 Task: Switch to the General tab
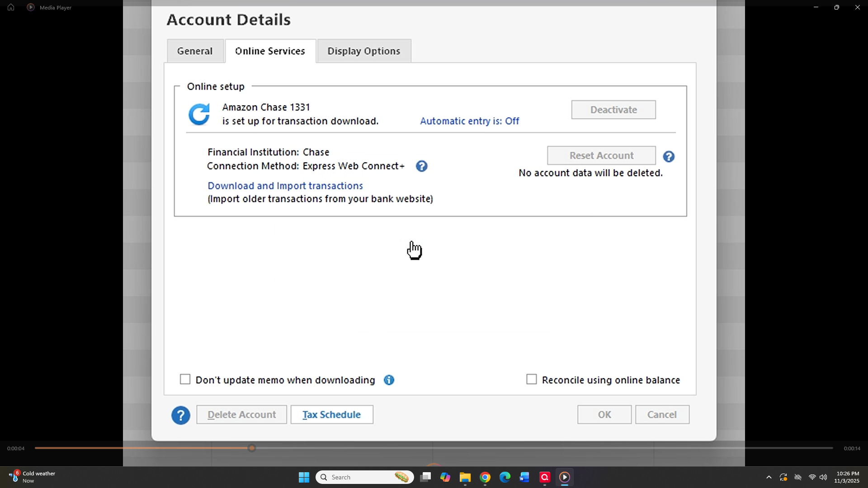click(x=194, y=51)
